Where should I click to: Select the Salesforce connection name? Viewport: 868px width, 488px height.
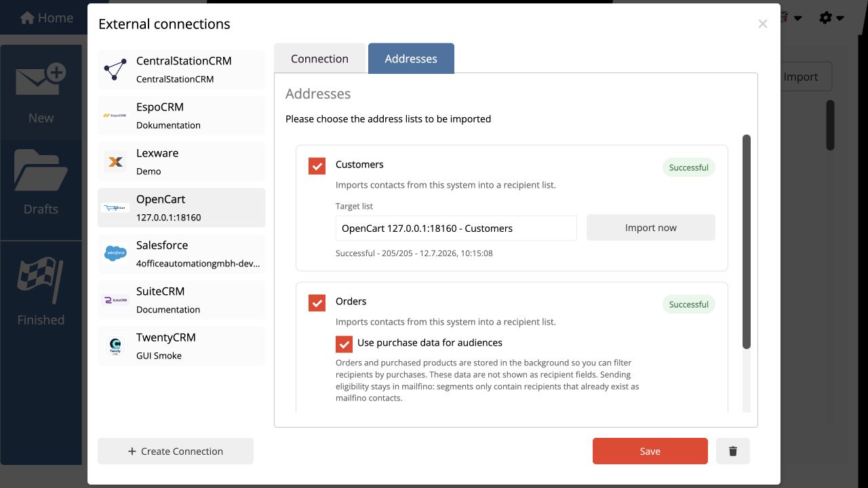pyautogui.click(x=162, y=245)
